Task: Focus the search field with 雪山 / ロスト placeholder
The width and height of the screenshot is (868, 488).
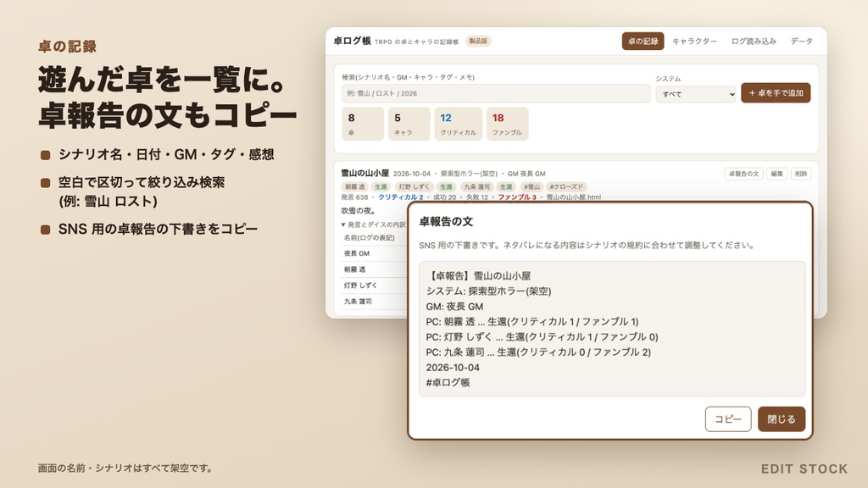Action: [x=496, y=93]
